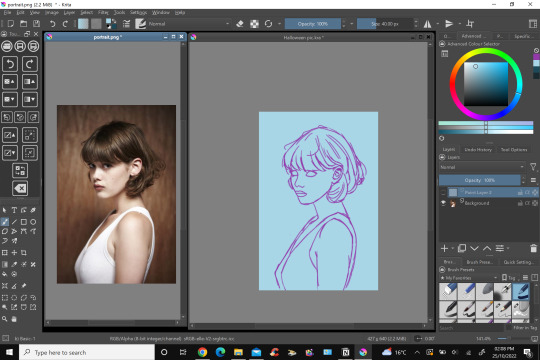Toggle eraser mode
This screenshot has width=540, height=360.
coord(240,23)
